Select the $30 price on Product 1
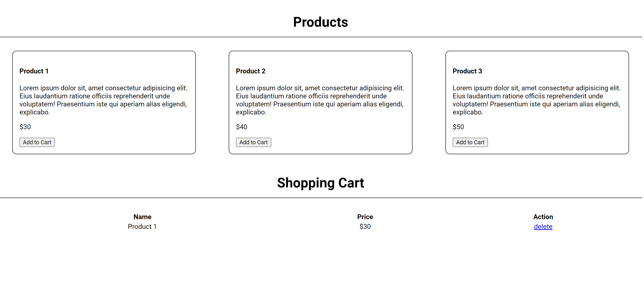 pos(25,127)
